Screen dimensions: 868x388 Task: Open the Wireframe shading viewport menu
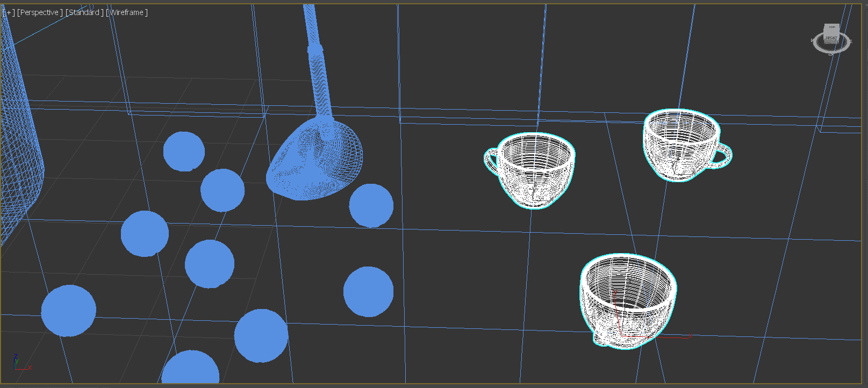(127, 12)
